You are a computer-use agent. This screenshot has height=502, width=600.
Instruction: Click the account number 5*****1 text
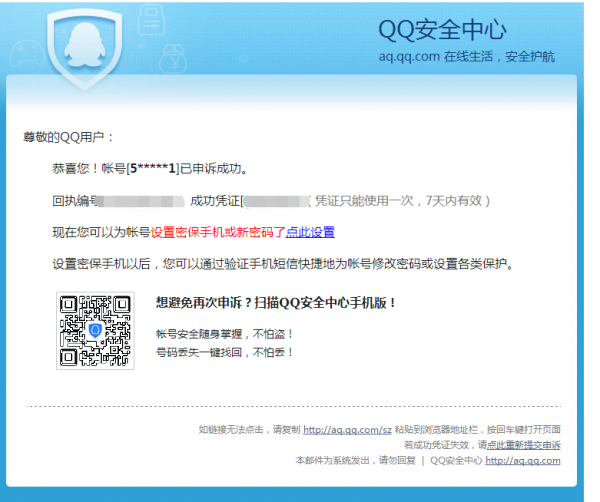pos(153,168)
